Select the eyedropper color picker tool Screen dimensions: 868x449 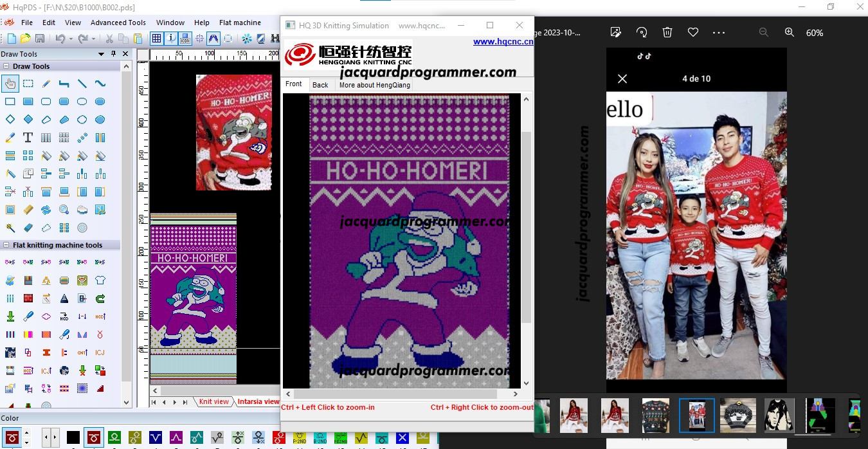pyautogui.click(x=10, y=138)
